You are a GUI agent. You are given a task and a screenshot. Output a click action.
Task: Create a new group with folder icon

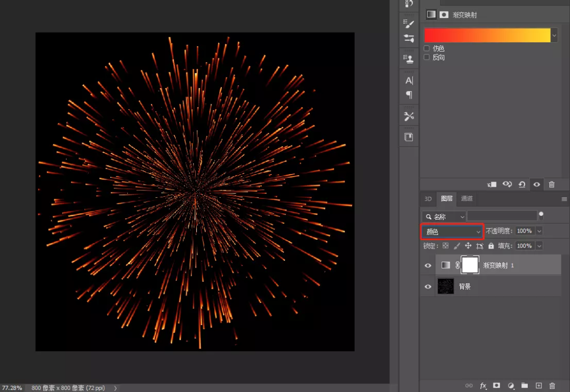coord(525,386)
